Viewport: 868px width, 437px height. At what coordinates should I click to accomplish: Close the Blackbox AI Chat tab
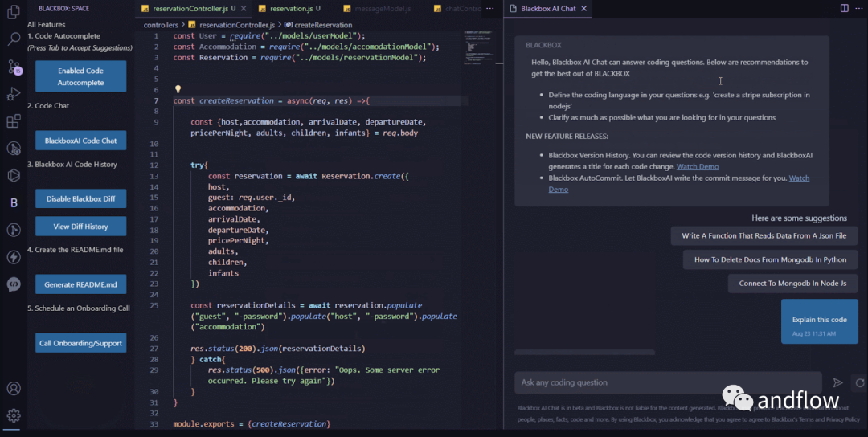(584, 8)
